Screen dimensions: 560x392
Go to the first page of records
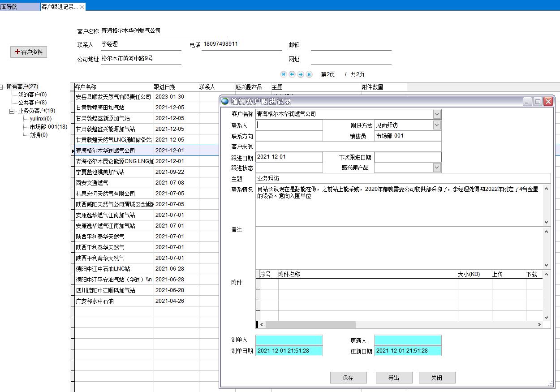tap(283, 74)
